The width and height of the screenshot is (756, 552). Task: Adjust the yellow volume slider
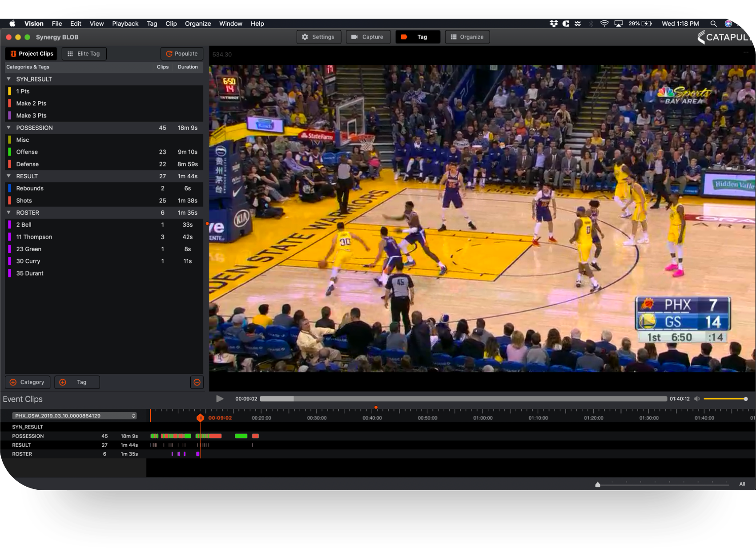tap(725, 399)
